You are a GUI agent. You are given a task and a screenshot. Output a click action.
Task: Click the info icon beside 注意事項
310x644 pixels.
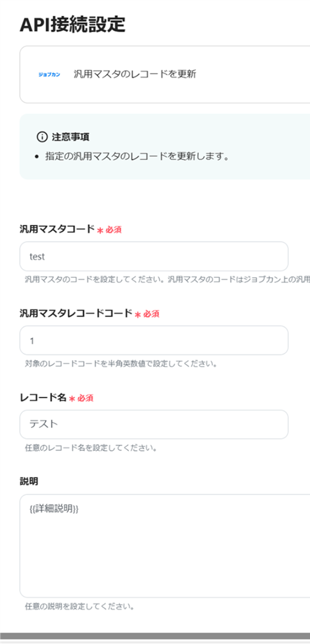(42, 137)
